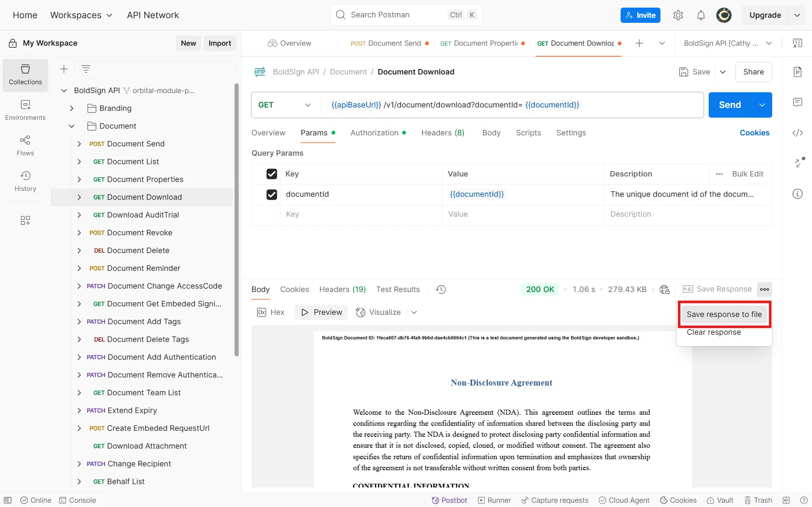Image resolution: width=812 pixels, height=507 pixels.
Task: Click the Invite button
Action: pyautogui.click(x=641, y=15)
